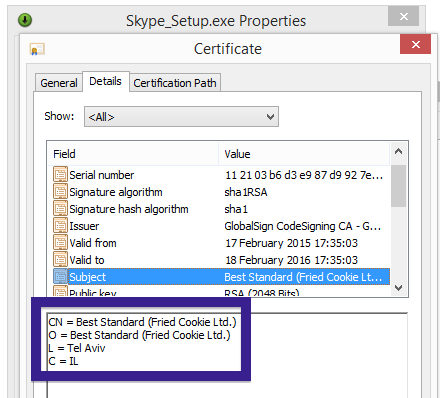The image size is (440, 398).
Task: Select the Details tab
Action: [105, 81]
